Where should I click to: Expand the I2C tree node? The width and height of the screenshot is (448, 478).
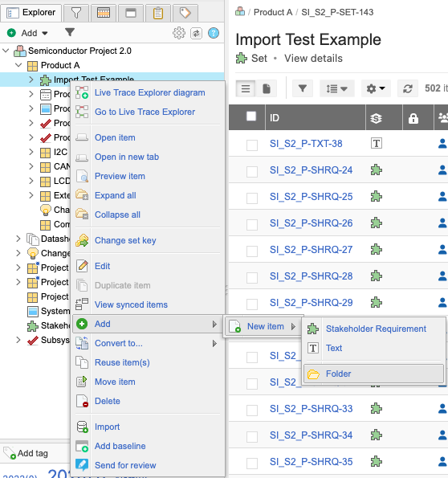[x=31, y=152]
